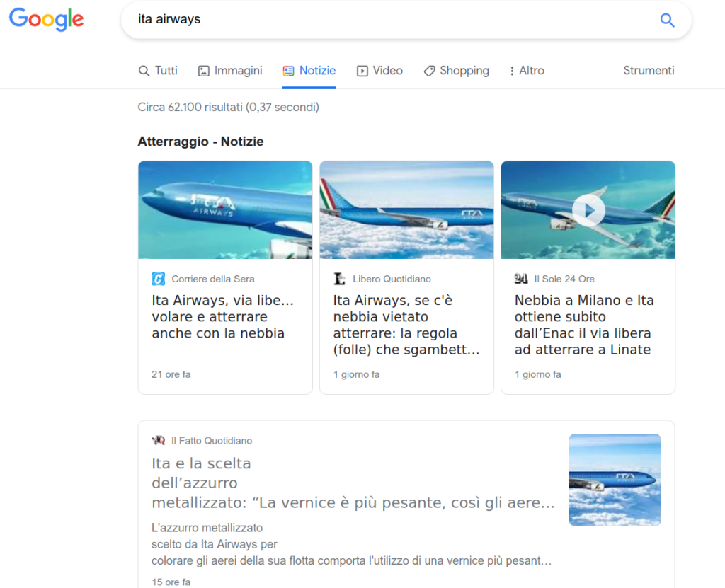Click the Corriere della Sera source icon

(x=158, y=279)
